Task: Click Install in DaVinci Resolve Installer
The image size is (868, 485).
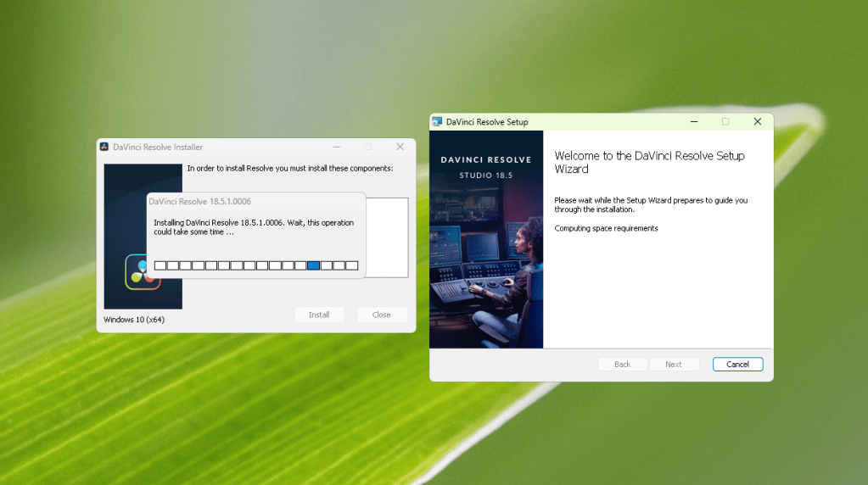Action: (319, 315)
